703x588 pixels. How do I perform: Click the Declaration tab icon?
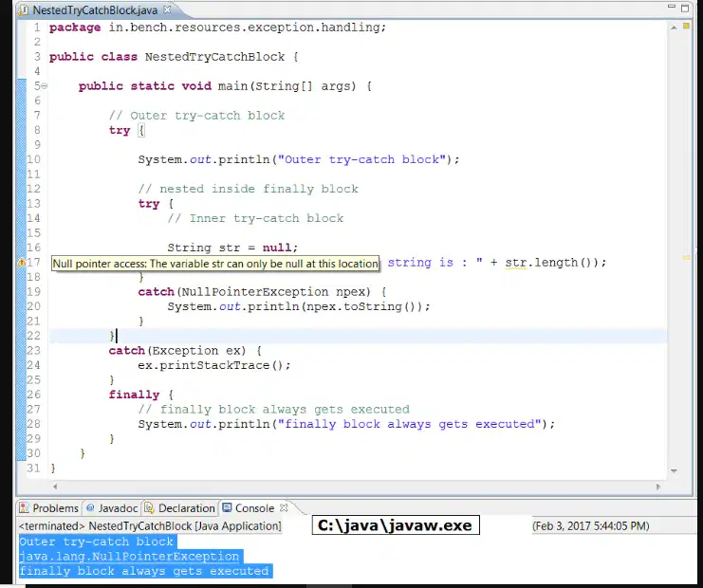(149, 508)
